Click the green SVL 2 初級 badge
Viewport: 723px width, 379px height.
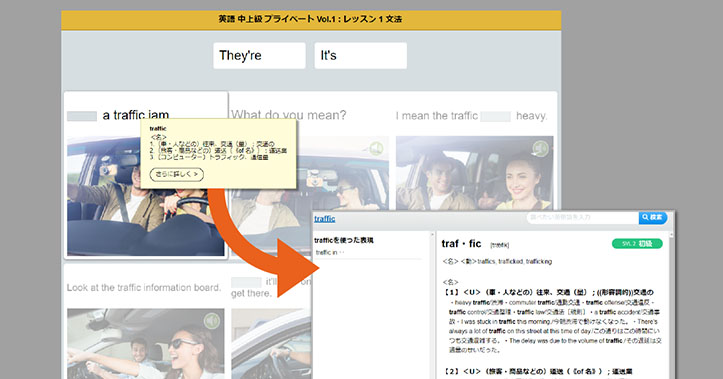[x=637, y=243]
